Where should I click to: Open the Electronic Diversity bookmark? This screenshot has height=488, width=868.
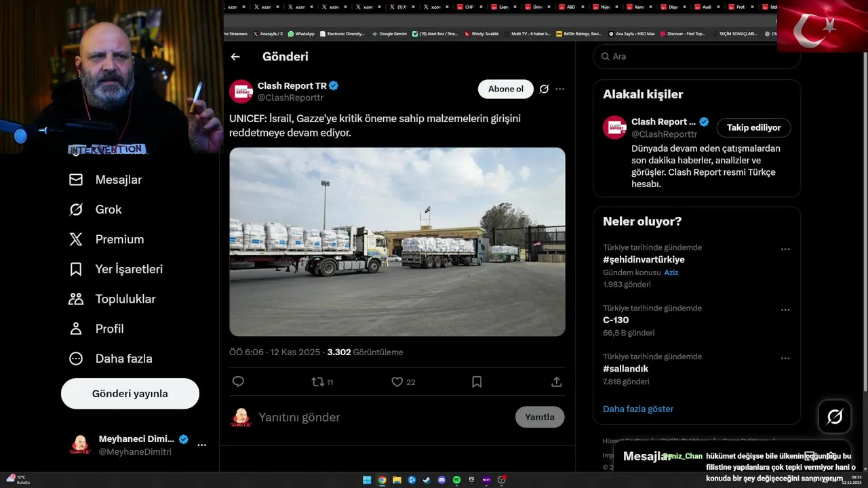pyautogui.click(x=342, y=33)
